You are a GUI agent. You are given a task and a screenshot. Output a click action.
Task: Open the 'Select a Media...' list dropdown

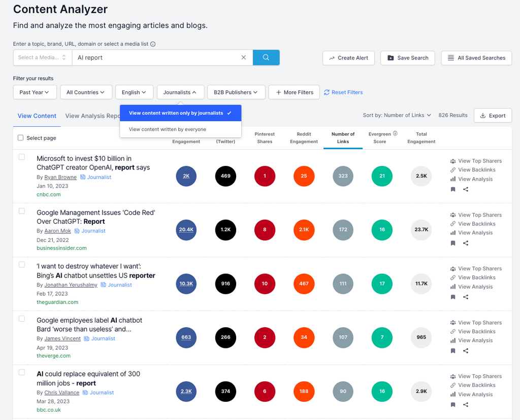[x=43, y=57]
